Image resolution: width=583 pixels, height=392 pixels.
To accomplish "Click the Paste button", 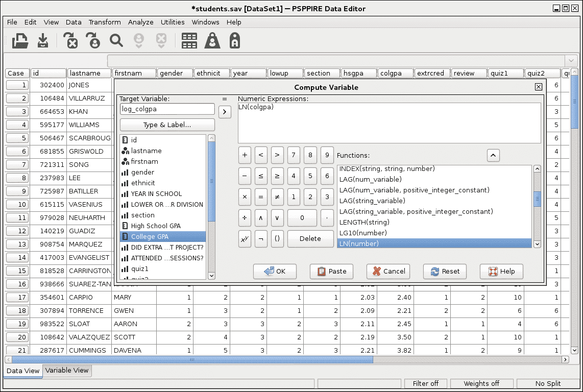I will [331, 272].
